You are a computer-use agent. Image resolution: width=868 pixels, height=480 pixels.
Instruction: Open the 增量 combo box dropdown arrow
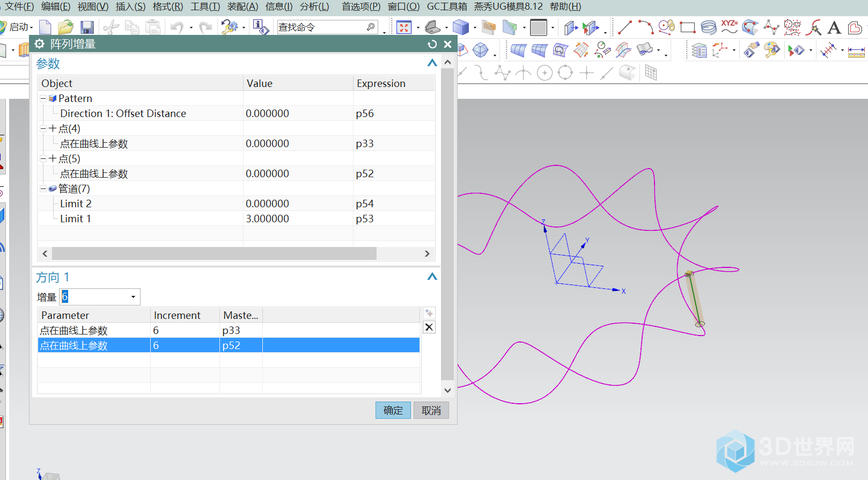(x=133, y=297)
